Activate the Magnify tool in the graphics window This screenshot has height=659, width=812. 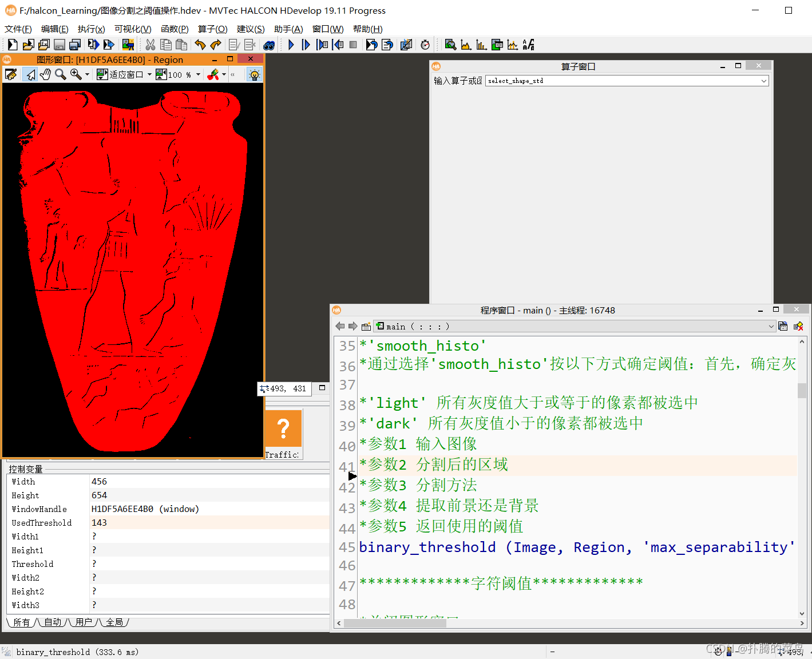pyautogui.click(x=61, y=74)
